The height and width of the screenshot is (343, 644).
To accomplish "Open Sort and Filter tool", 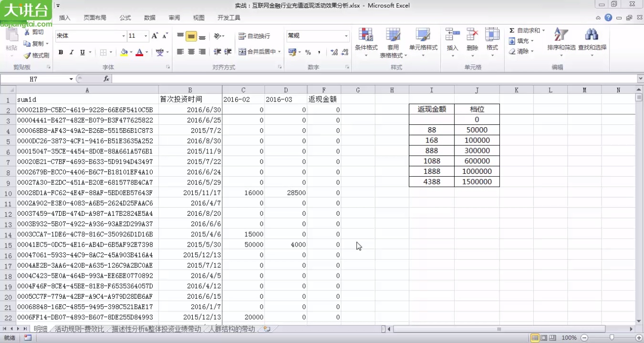I will pos(561,35).
